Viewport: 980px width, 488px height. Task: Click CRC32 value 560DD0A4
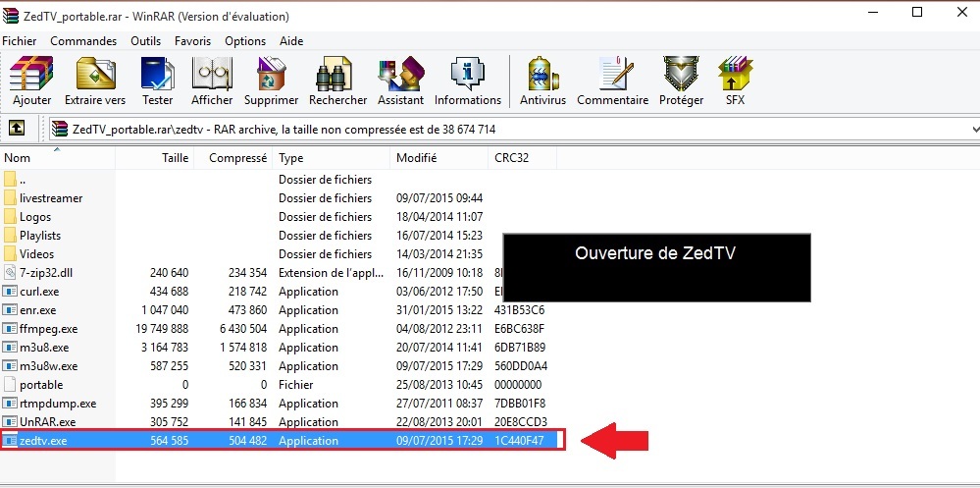coord(521,366)
